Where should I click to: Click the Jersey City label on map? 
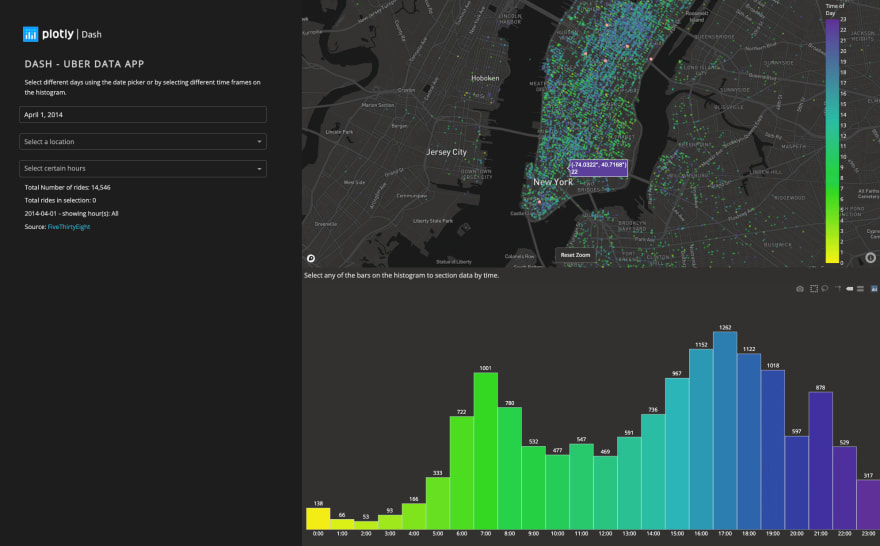(446, 152)
